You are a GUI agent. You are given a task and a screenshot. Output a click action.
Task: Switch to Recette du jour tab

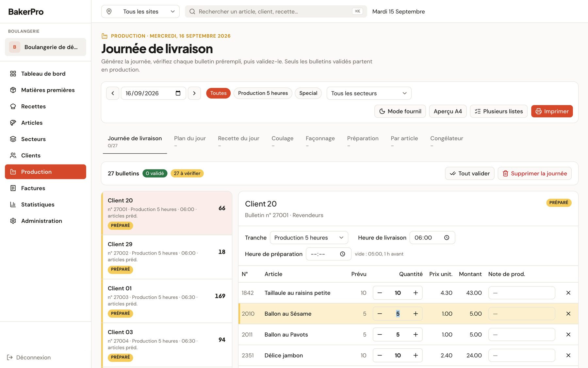point(238,142)
